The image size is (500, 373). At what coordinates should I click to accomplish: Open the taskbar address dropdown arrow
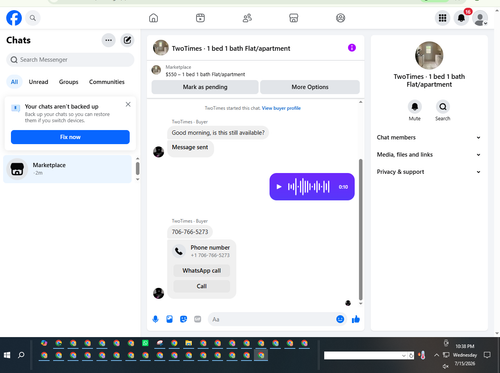point(404,356)
